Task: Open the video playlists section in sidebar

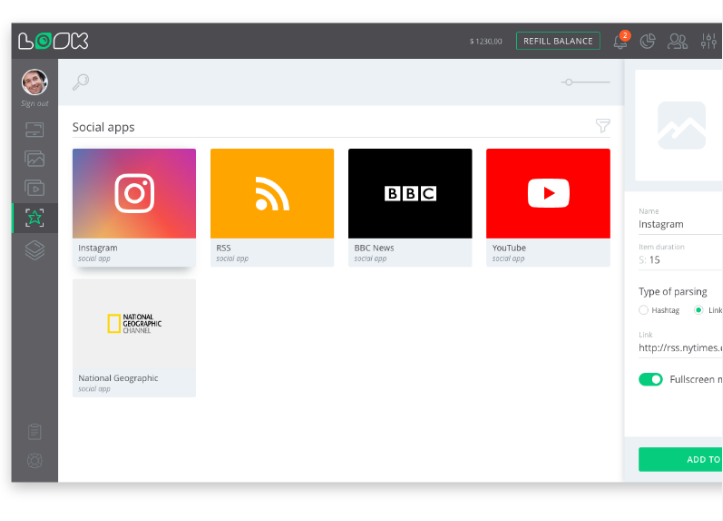Action: 35,188
